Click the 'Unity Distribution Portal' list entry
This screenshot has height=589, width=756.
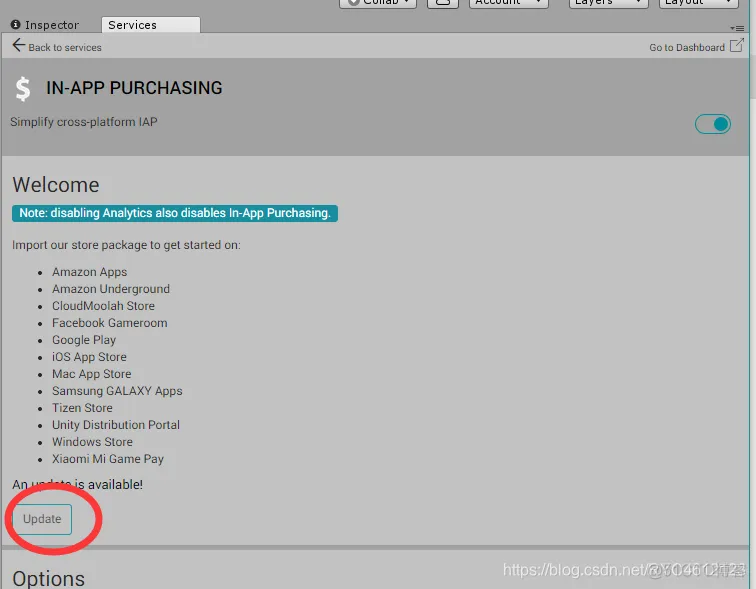[116, 425]
